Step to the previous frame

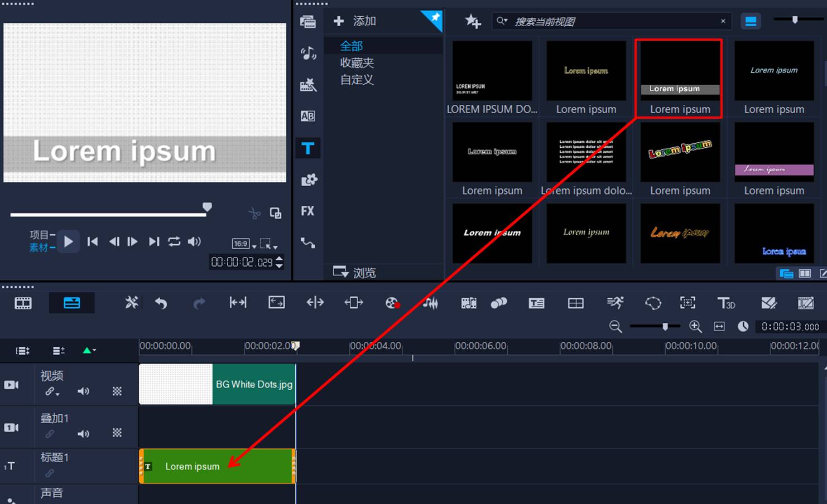114,241
